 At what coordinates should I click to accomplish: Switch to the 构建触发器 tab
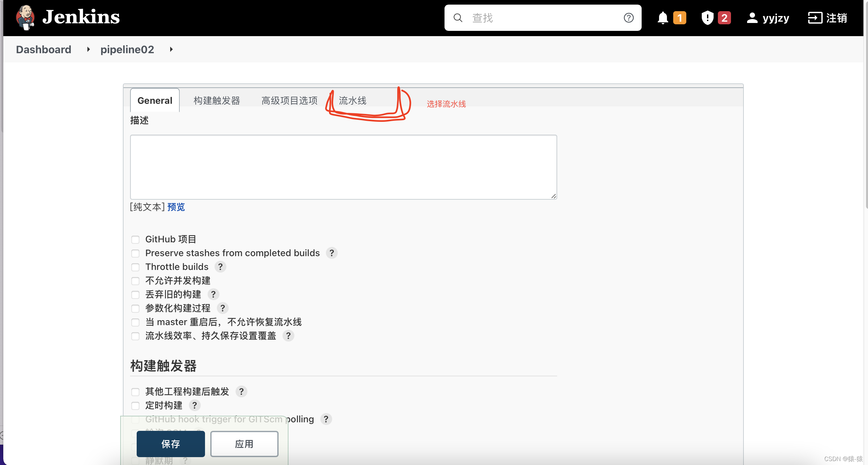coord(217,100)
